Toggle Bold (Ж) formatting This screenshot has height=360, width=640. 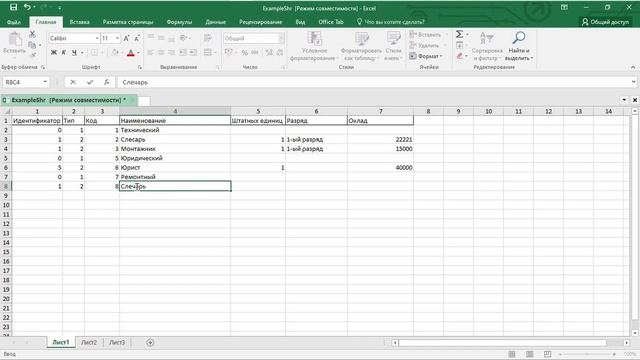53,52
